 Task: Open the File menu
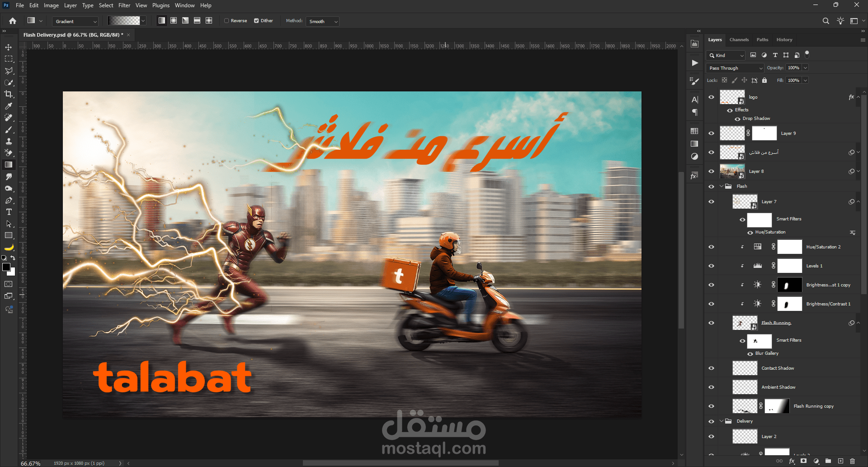(20, 5)
